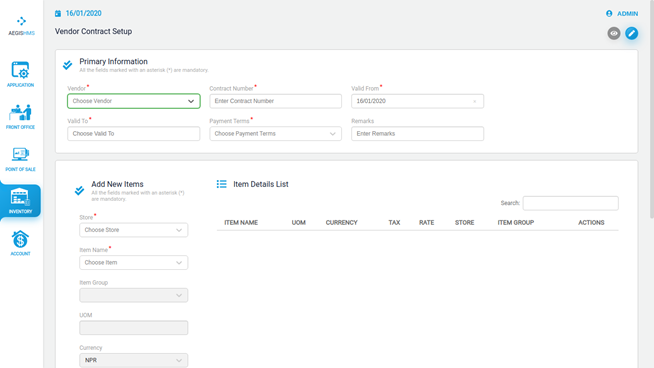Open the Application module in sidebar
The image size is (654, 368).
20,74
